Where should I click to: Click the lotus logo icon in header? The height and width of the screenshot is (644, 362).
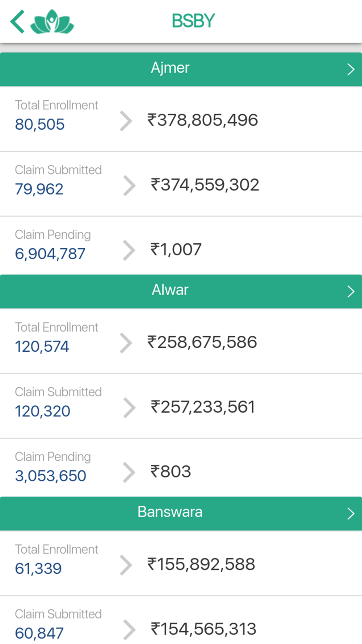52,22
